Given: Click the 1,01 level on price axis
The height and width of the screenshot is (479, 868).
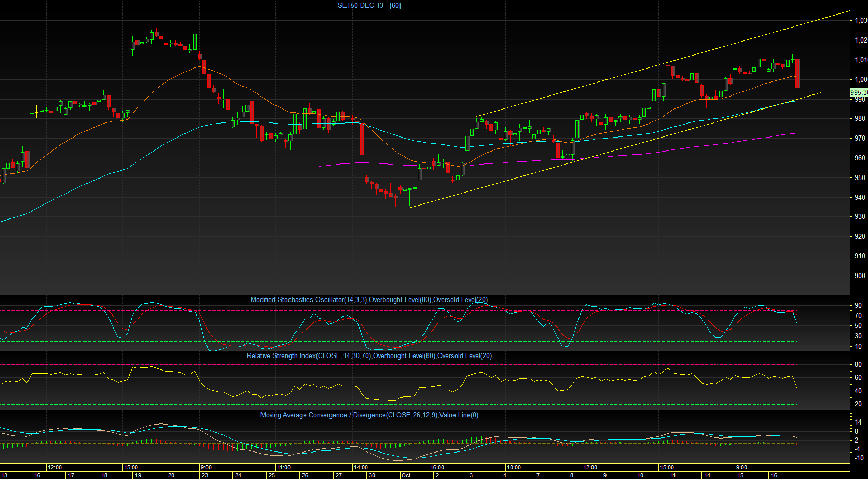Looking at the screenshot, I should click(861, 60).
